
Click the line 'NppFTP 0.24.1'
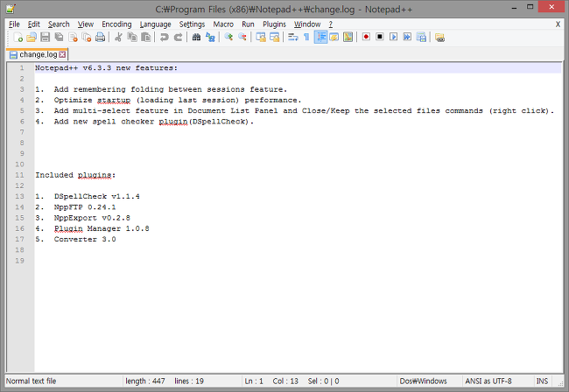(x=85, y=207)
